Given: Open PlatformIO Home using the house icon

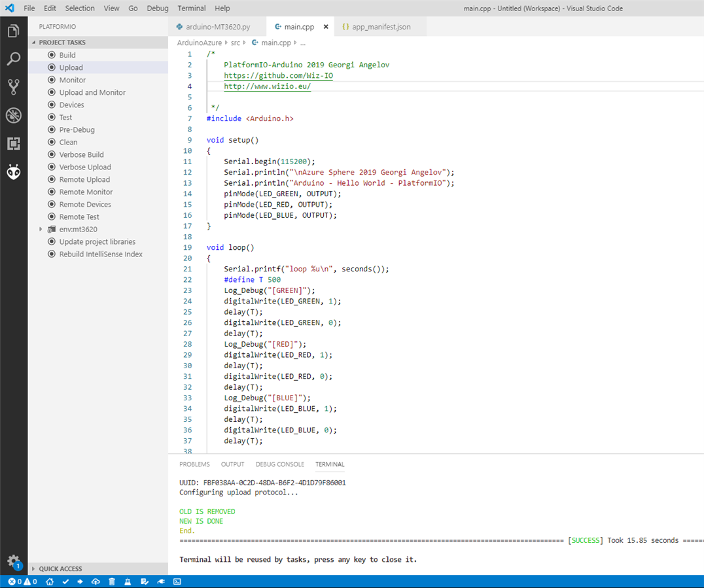Looking at the screenshot, I should point(50,581).
